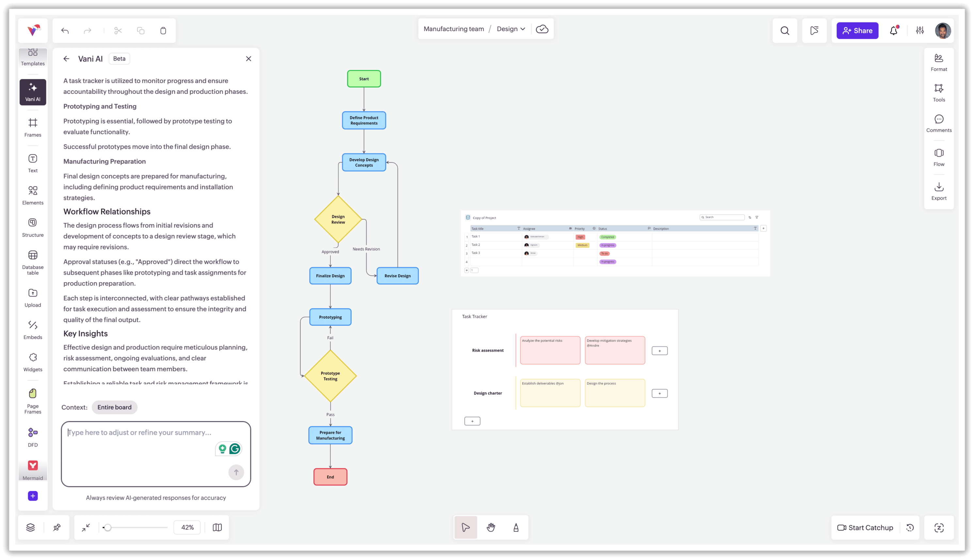Click the Share button
The width and height of the screenshot is (974, 560).
click(857, 30)
